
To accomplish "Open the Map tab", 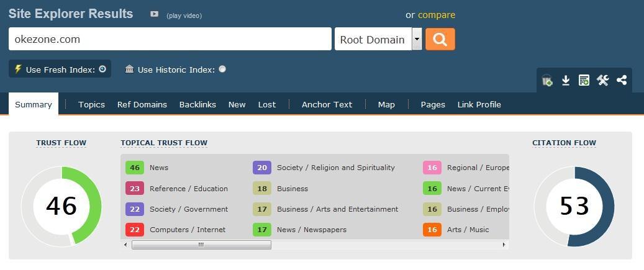I will coord(386,105).
